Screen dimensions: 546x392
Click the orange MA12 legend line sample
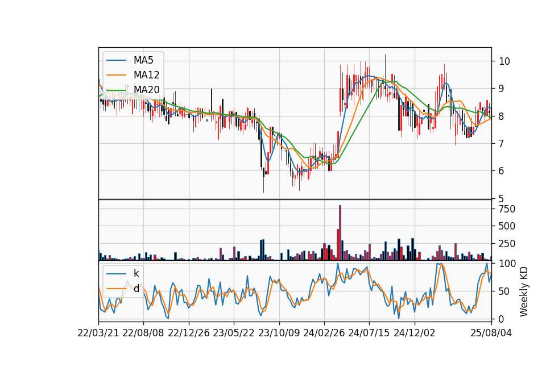116,75
